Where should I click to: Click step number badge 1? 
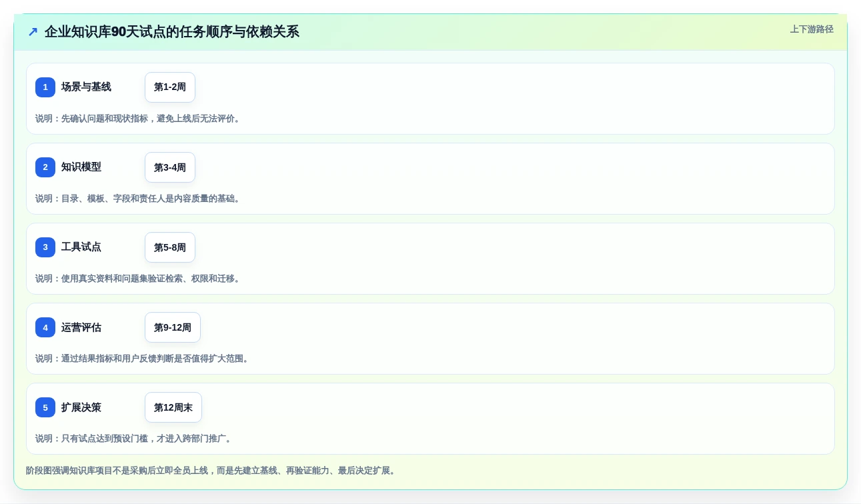45,87
